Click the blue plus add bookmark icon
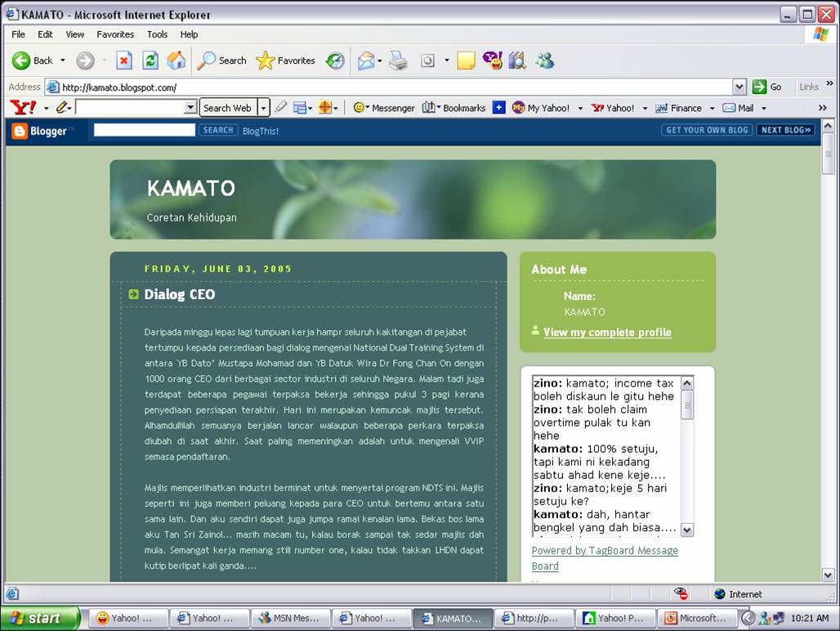The height and width of the screenshot is (631, 840). pos(498,108)
